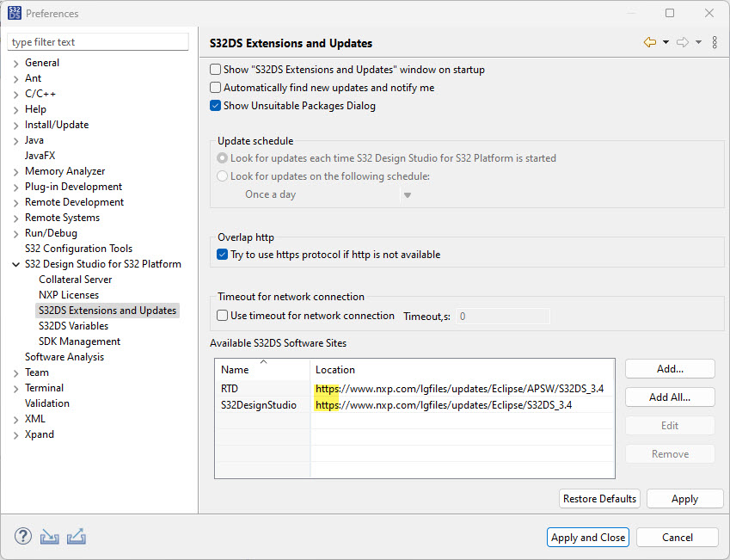The width and height of the screenshot is (730, 560).
Task: Click the Help question mark icon
Action: coord(23,537)
